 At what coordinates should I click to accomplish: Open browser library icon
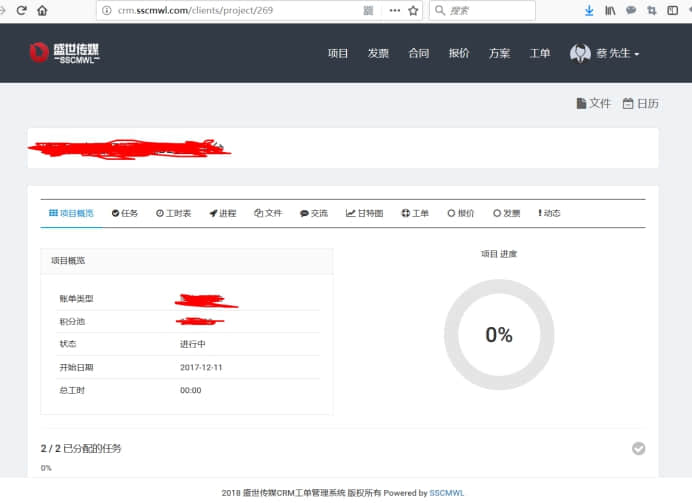coord(610,10)
